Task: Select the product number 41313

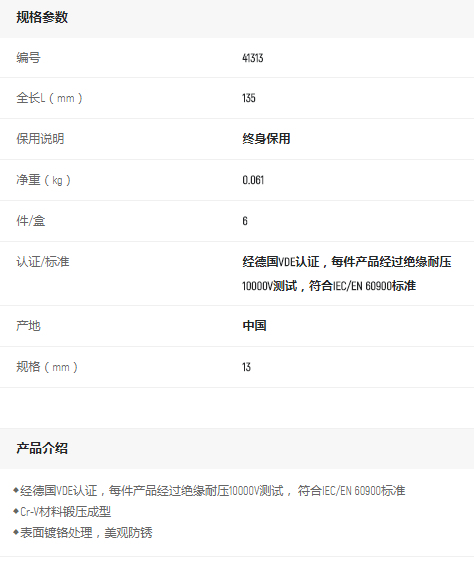Action: click(x=253, y=58)
